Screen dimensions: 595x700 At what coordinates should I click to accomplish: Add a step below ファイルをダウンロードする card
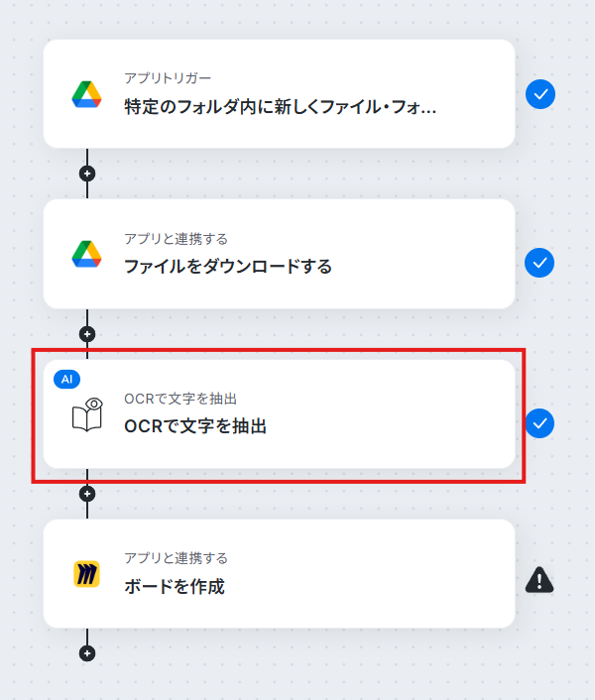tap(87, 334)
